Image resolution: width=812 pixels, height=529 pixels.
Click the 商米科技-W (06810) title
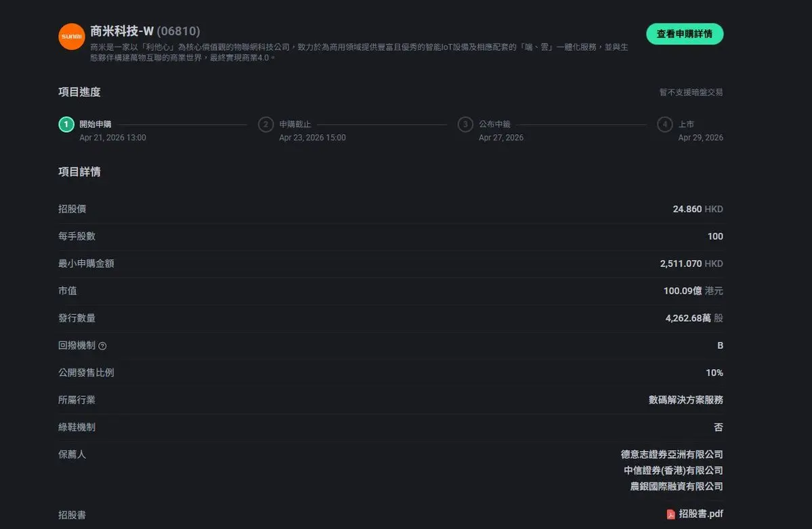click(145, 31)
